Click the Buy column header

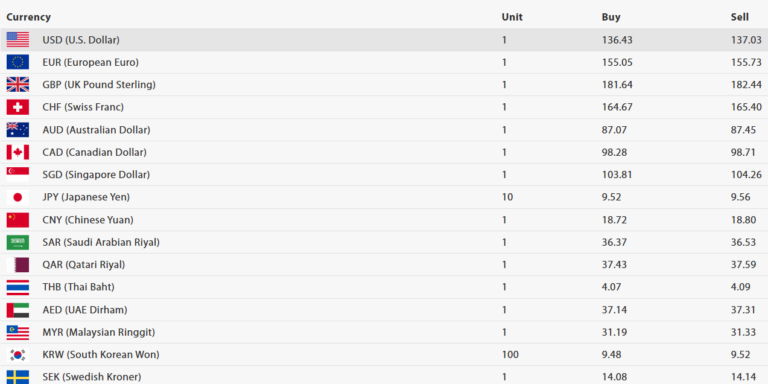coord(611,17)
